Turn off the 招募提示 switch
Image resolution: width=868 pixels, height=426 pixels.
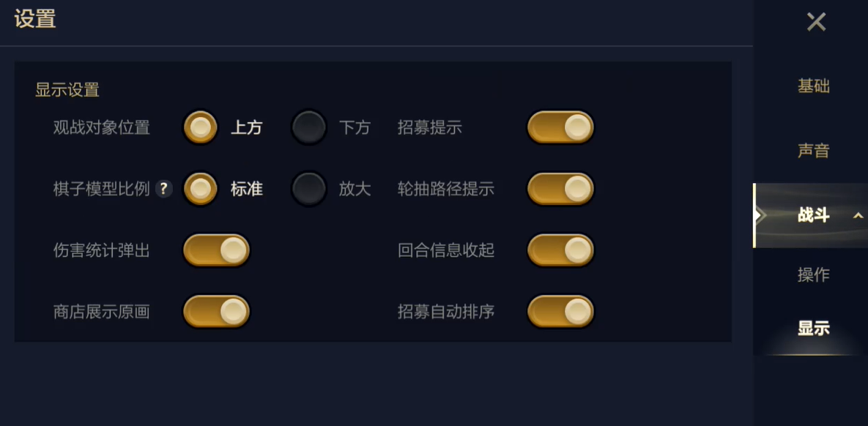click(560, 127)
